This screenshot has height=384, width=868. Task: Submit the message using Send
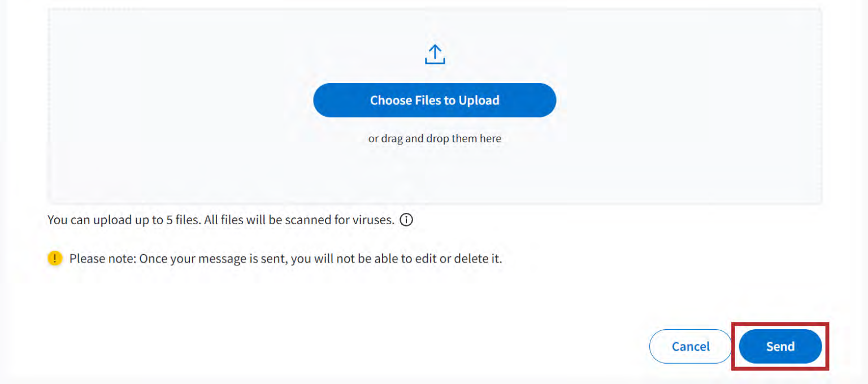pos(780,346)
